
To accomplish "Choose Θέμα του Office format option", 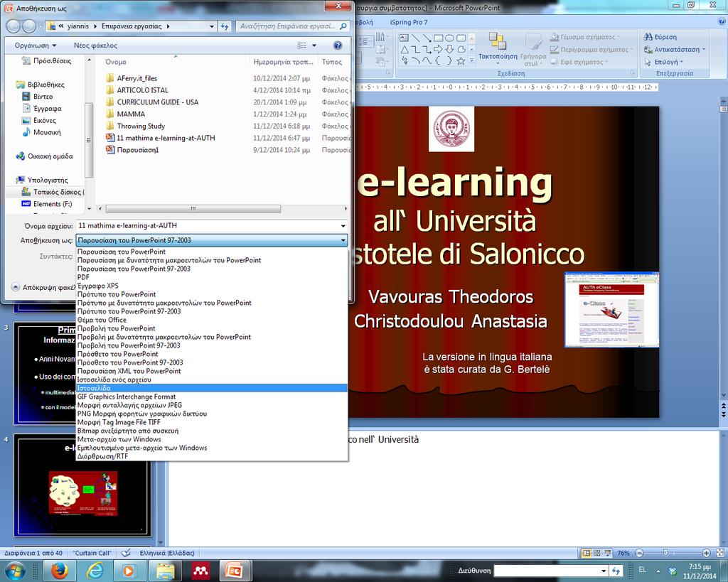I will pyautogui.click(x=212, y=320).
